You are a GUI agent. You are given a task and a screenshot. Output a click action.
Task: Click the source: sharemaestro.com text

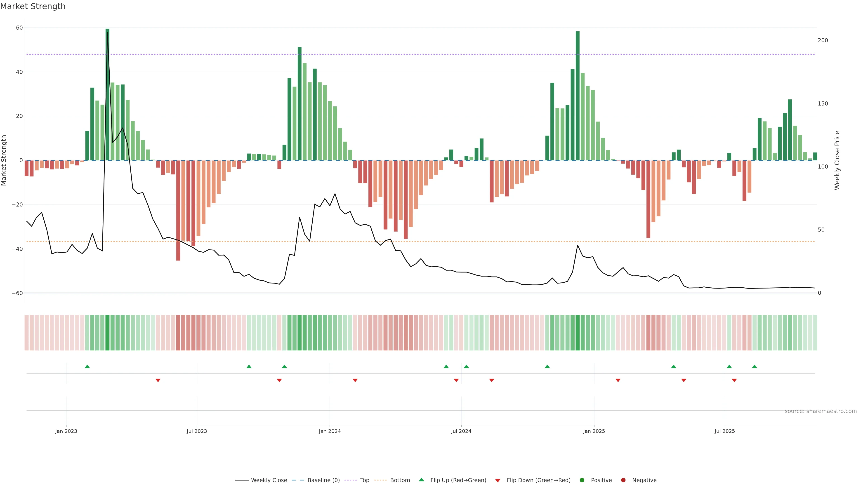tap(821, 411)
